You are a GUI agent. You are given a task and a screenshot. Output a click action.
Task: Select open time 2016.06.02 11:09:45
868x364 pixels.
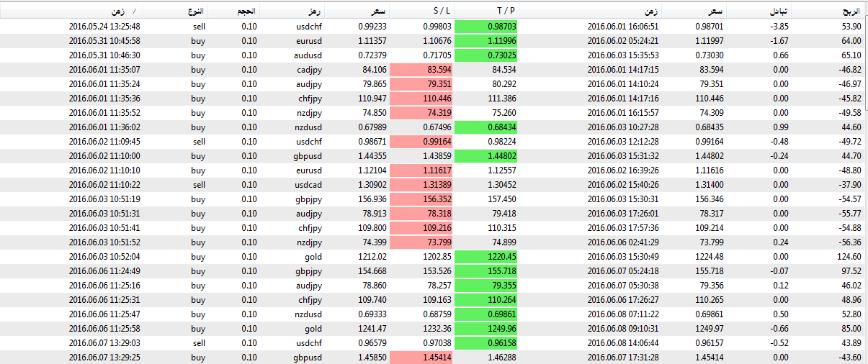(104, 142)
